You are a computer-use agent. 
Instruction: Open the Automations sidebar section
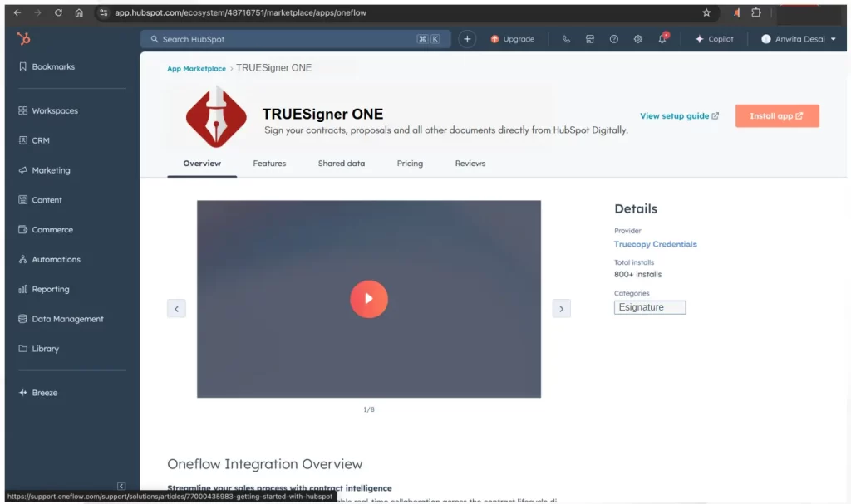49,259
